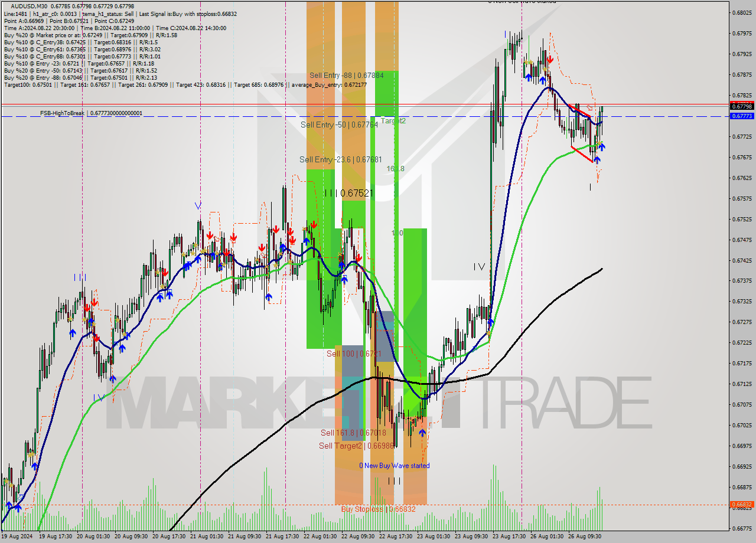
Task: Click price axis value 0.67625
Action: click(742, 178)
